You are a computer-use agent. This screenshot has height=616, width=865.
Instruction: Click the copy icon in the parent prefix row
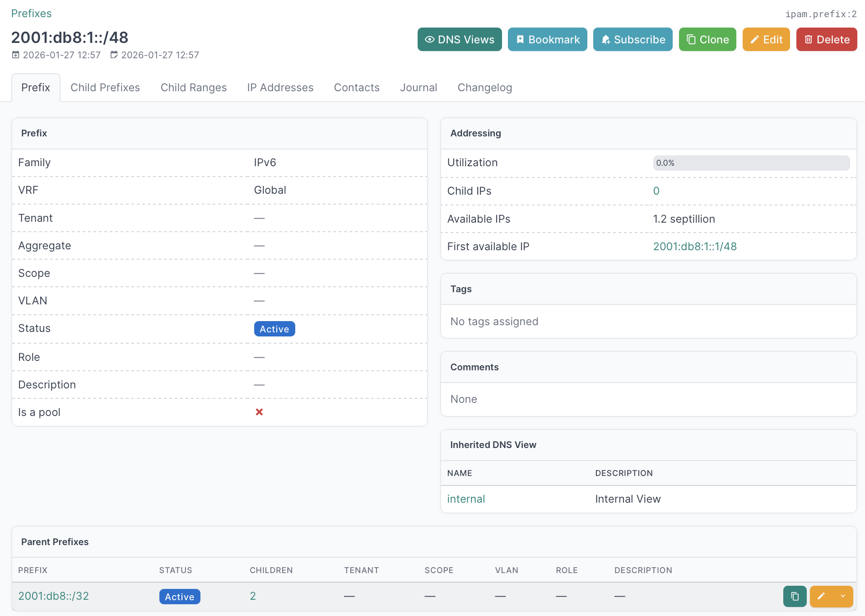795,597
